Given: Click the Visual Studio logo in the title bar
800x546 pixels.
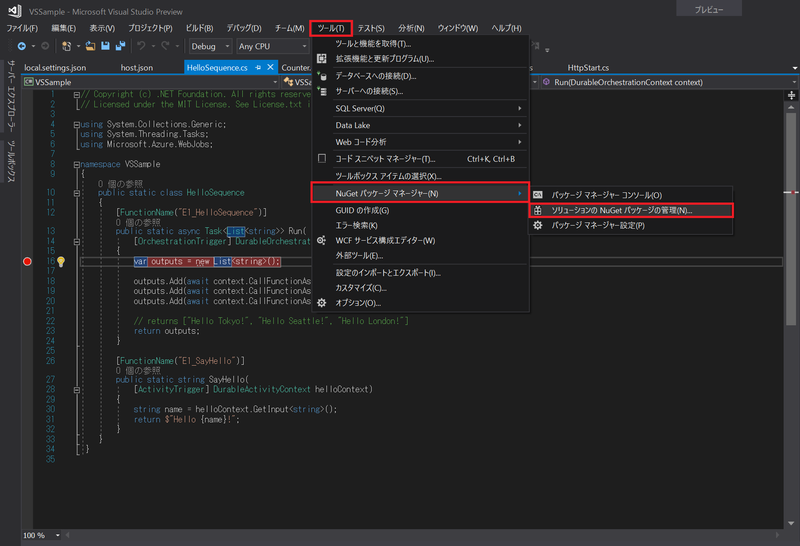Looking at the screenshot, I should tap(15, 11).
